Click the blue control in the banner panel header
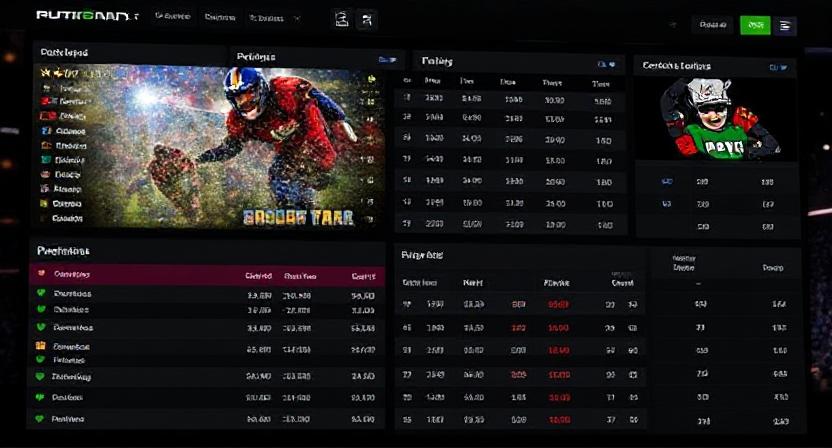The height and width of the screenshot is (448, 832). tap(388, 59)
